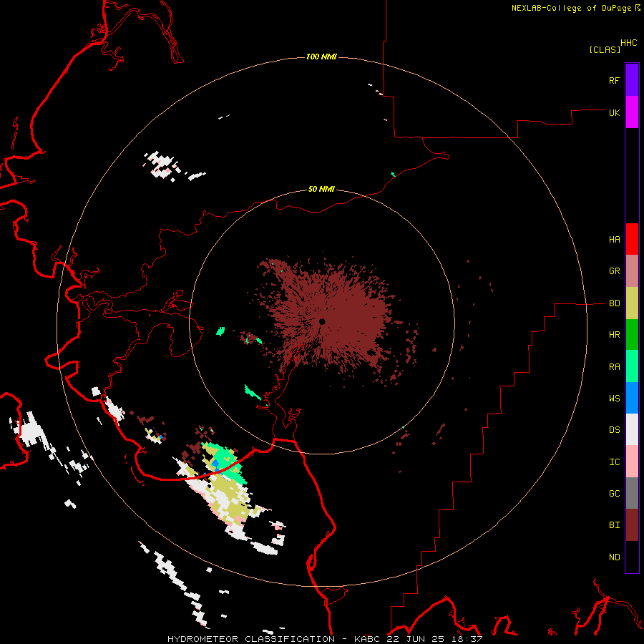Viewport: 644px width, 644px height.
Task: Pick the RA bright green legend swatch
Action: pos(632,366)
